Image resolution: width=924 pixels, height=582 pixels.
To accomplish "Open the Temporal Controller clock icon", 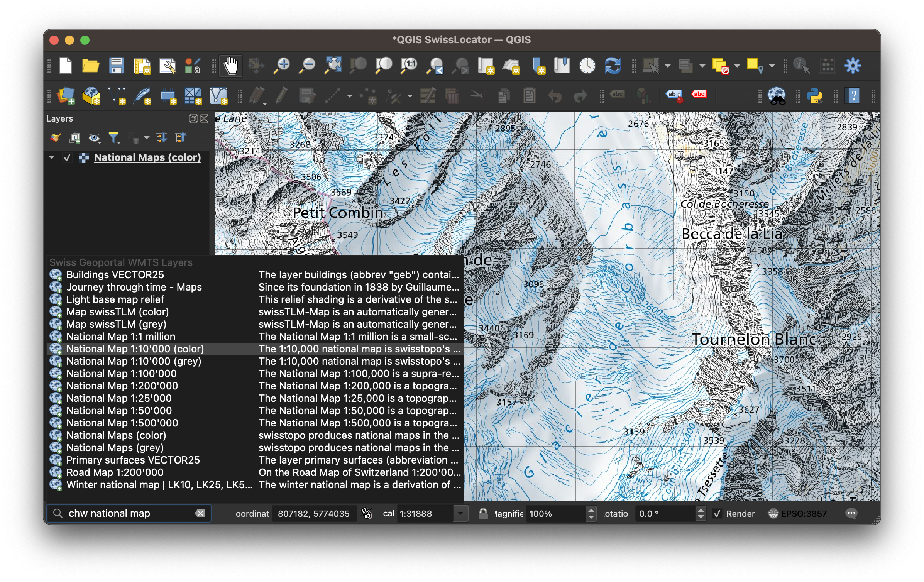I will 587,66.
